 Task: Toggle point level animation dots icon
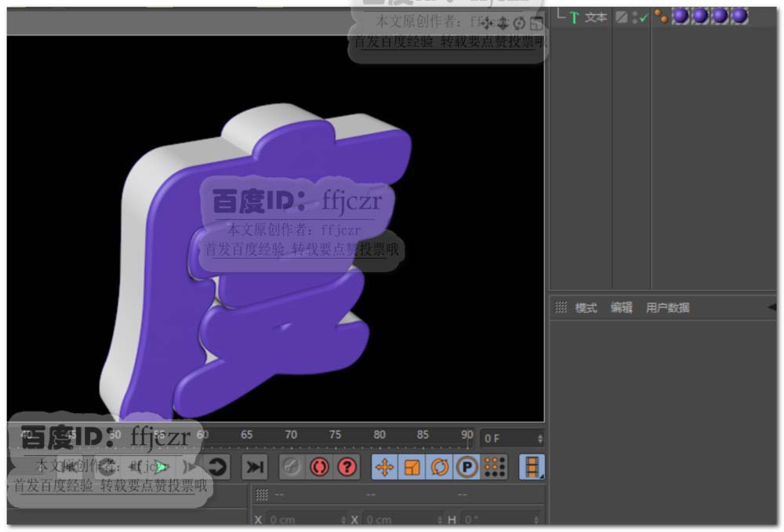pyautogui.click(x=495, y=468)
